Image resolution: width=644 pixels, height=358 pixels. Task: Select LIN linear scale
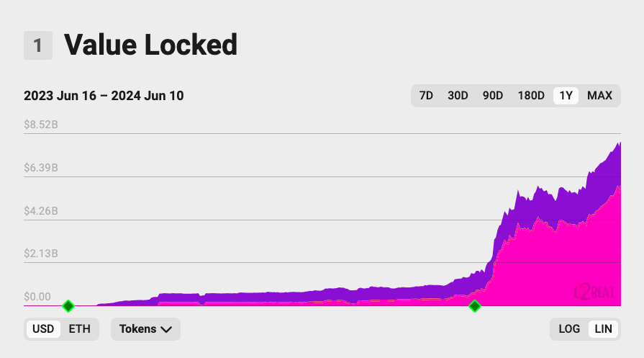point(603,329)
